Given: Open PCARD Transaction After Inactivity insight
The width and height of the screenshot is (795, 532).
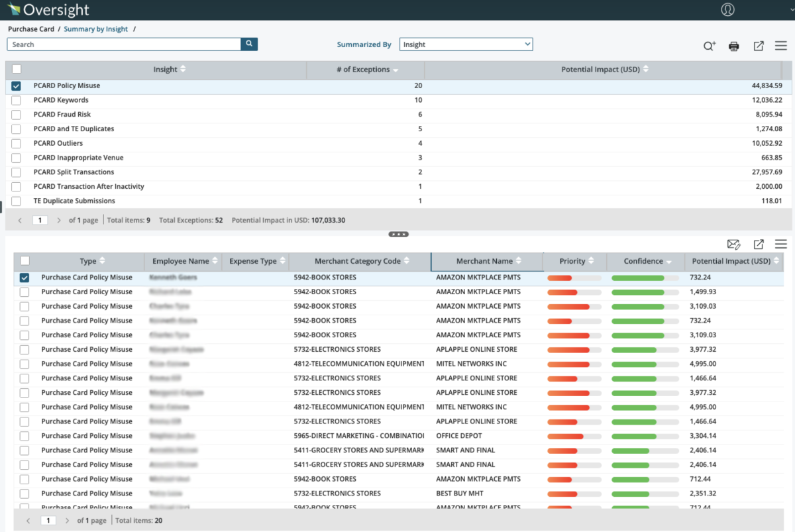Looking at the screenshot, I should pyautogui.click(x=89, y=187).
